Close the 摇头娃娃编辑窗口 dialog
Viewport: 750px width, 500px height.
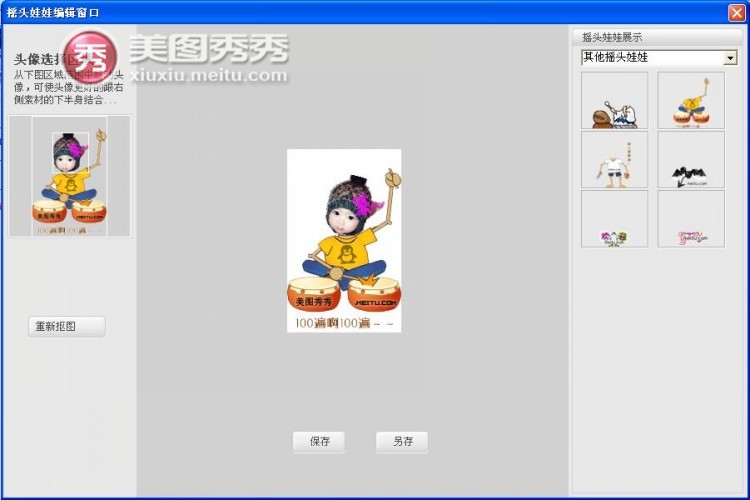pos(737,12)
